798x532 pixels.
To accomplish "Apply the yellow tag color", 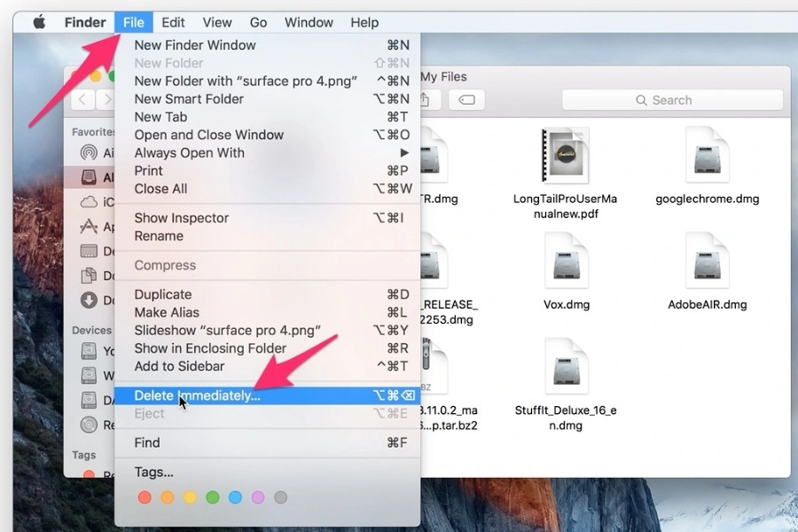I will [190, 497].
